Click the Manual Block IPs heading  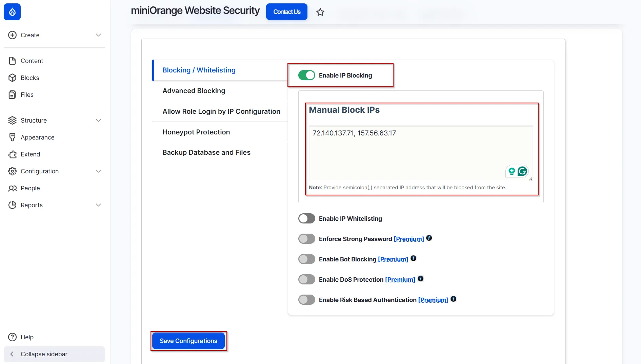[344, 110]
